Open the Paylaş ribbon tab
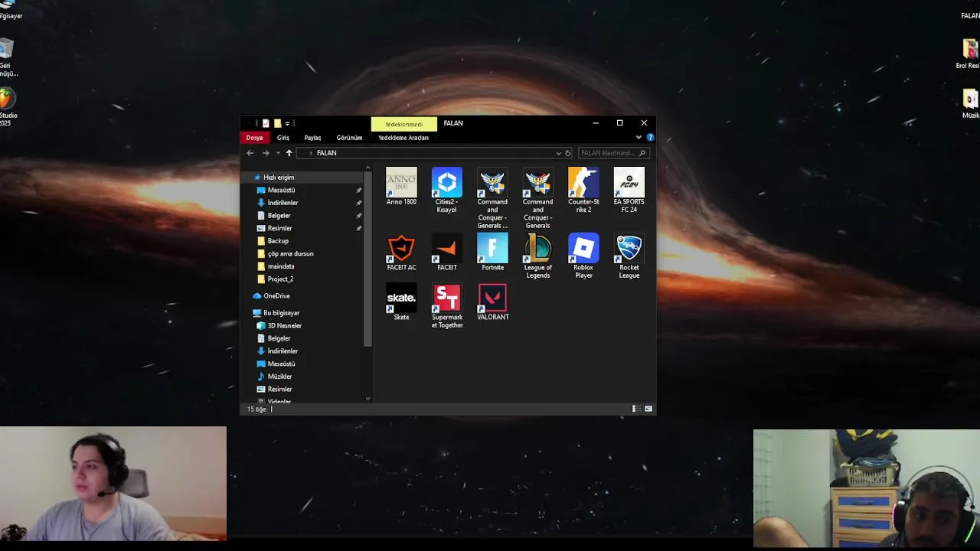This screenshot has width=980, height=551. click(312, 138)
